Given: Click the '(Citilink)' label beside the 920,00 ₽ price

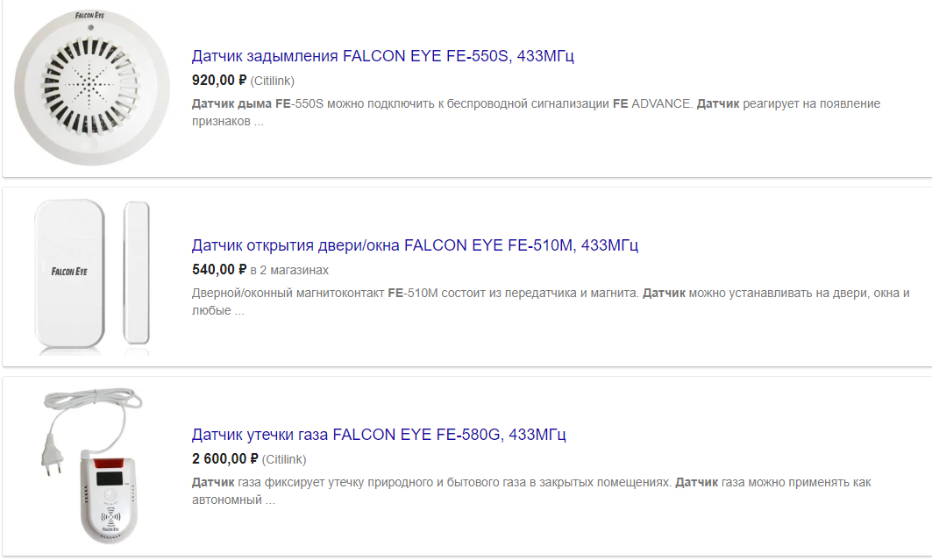Looking at the screenshot, I should (x=272, y=81).
